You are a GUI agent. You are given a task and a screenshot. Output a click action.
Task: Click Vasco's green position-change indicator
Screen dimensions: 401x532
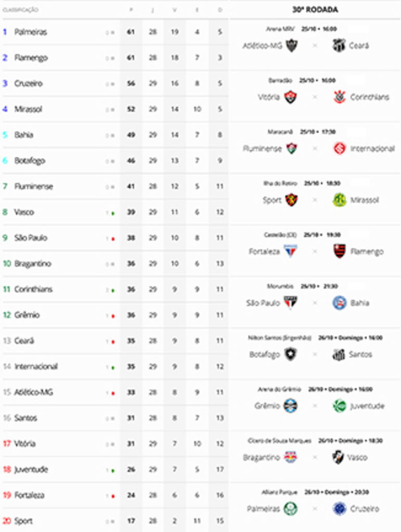tap(113, 213)
